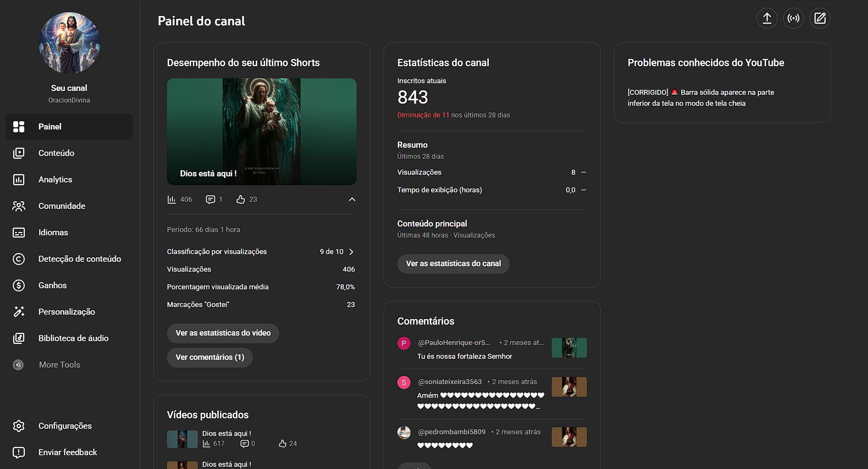Open Biblioteca de áudio menu item
The width and height of the screenshot is (868, 469).
click(69, 338)
